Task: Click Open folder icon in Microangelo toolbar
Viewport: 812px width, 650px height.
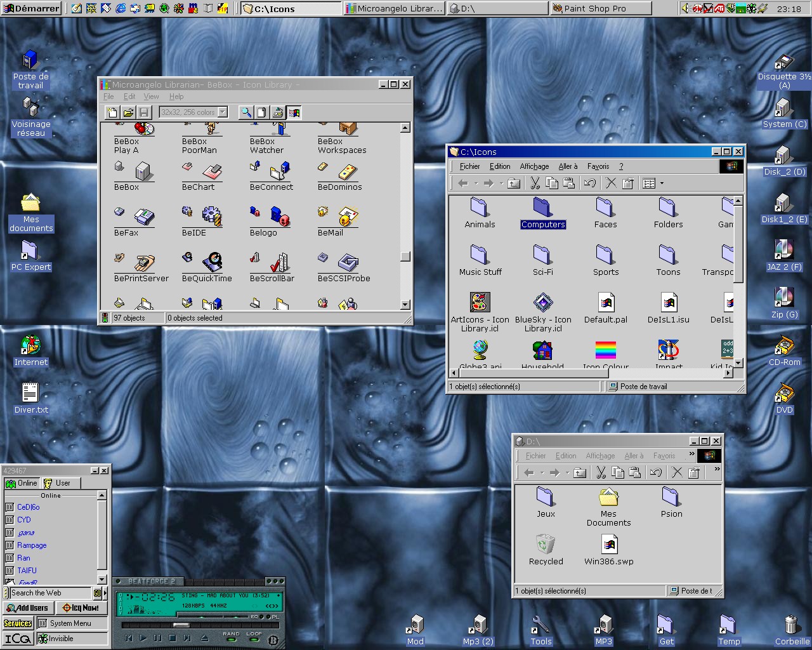Action: tap(128, 112)
